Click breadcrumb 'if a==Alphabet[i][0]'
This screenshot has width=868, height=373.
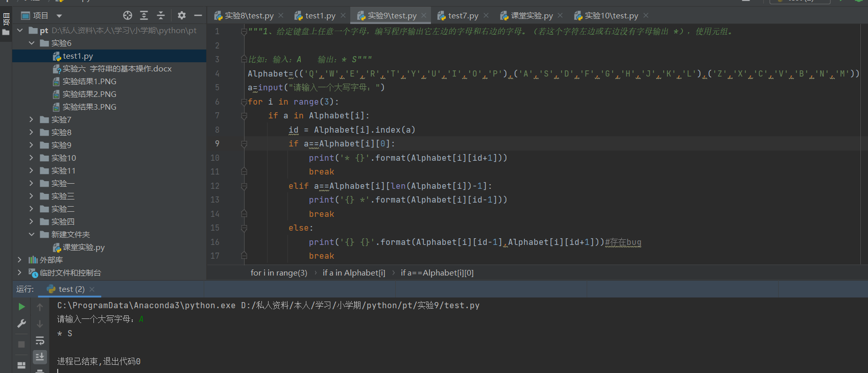point(437,273)
